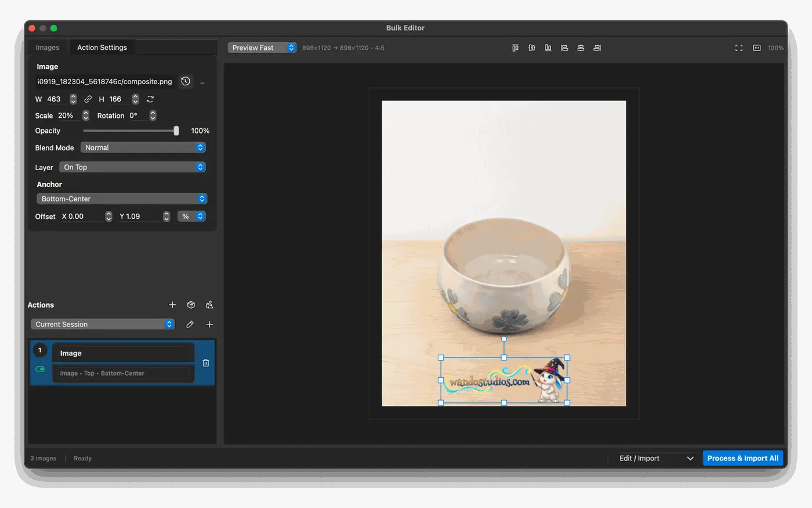The width and height of the screenshot is (812, 508).
Task: Open recent images history clock icon
Action: [x=186, y=81]
